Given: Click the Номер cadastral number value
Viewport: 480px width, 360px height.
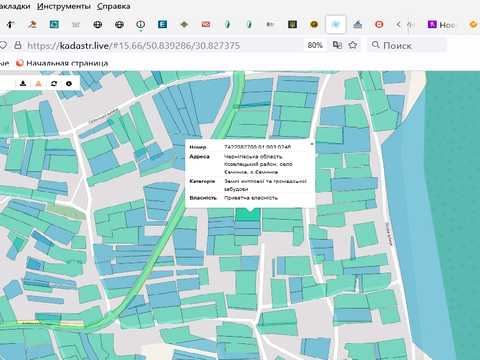Looking at the screenshot, I should pos(257,147).
